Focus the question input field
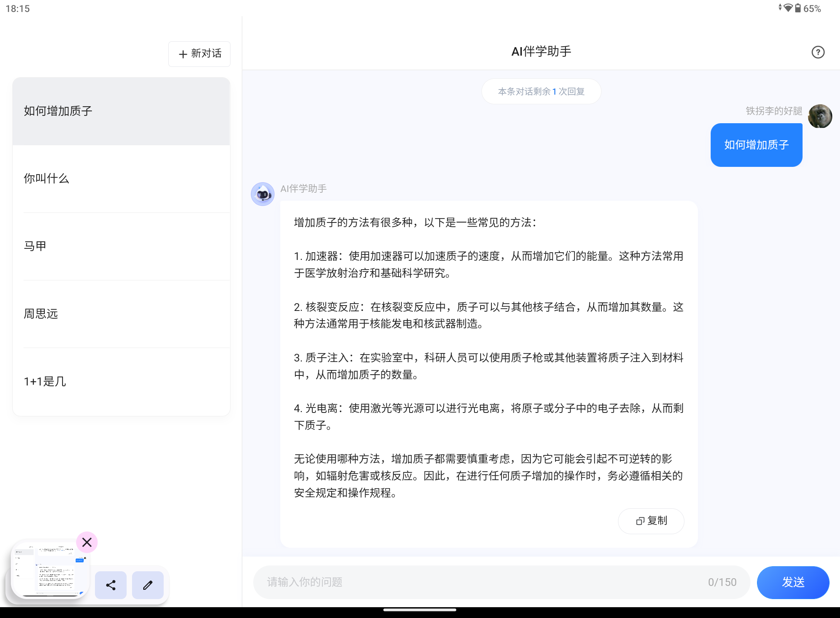Image resolution: width=840 pixels, height=618 pixels. click(x=501, y=582)
